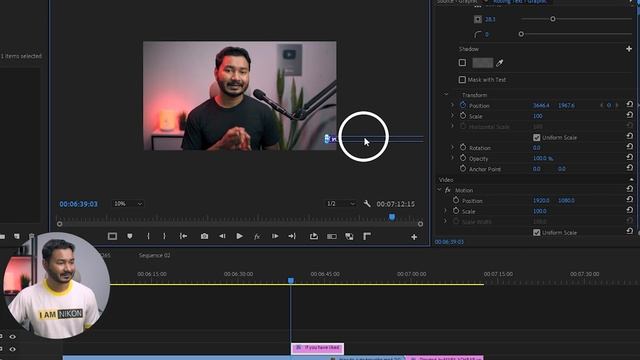640x360 pixels.
Task: Enable Mask with Text checkbox
Action: pyautogui.click(x=462, y=80)
